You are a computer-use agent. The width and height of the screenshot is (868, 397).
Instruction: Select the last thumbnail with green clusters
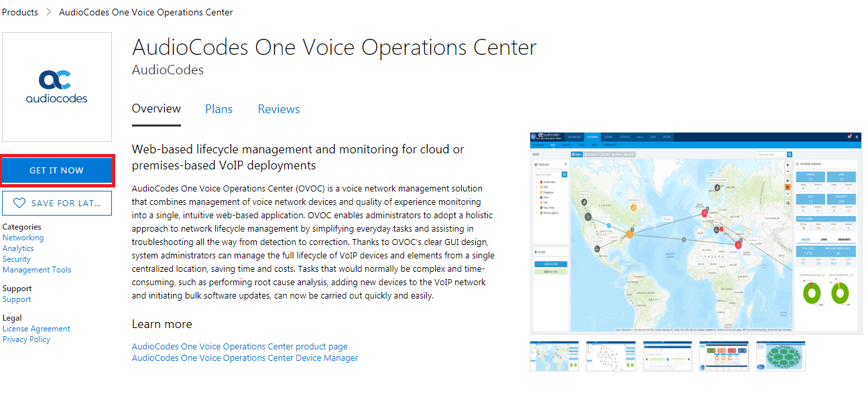point(781,356)
